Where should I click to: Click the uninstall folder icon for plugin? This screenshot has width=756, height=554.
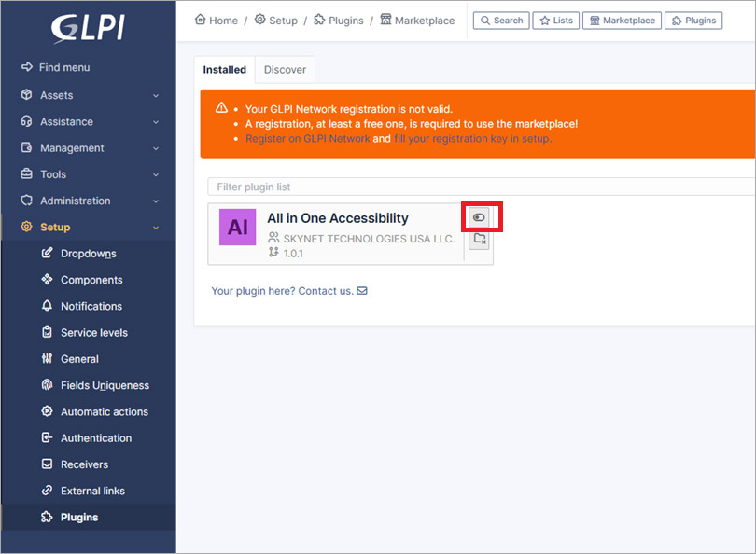coord(479,240)
